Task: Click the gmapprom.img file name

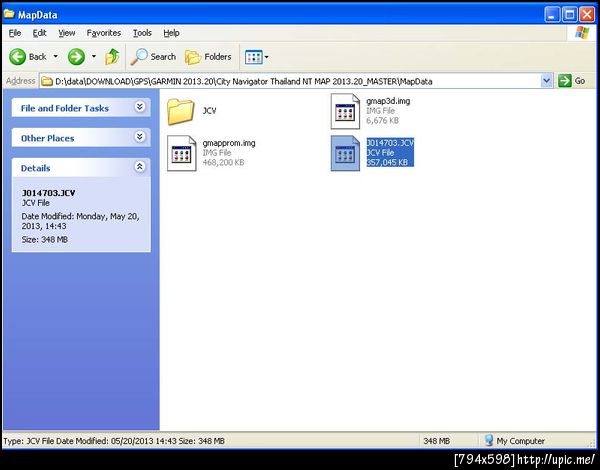Action: (x=229, y=143)
